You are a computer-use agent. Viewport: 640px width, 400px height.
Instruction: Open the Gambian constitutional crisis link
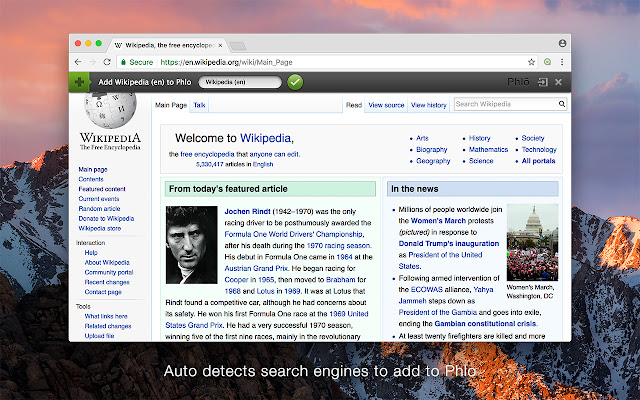pyautogui.click(x=485, y=324)
